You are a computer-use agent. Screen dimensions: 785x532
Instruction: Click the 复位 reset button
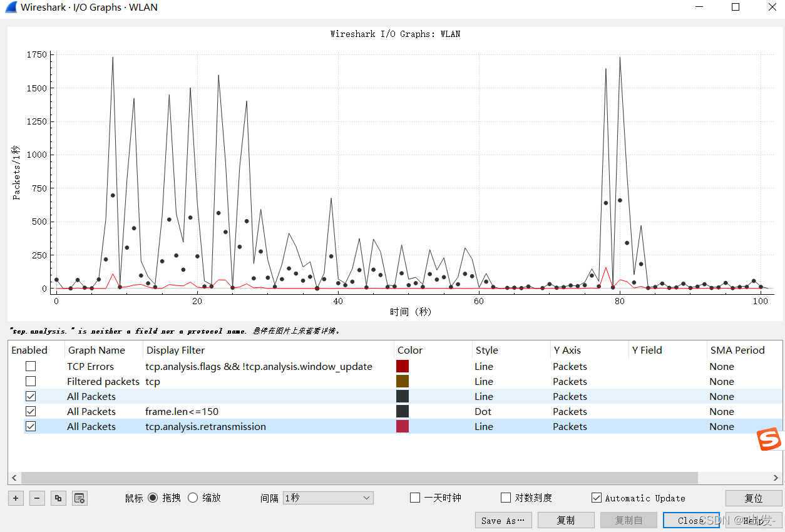point(754,498)
